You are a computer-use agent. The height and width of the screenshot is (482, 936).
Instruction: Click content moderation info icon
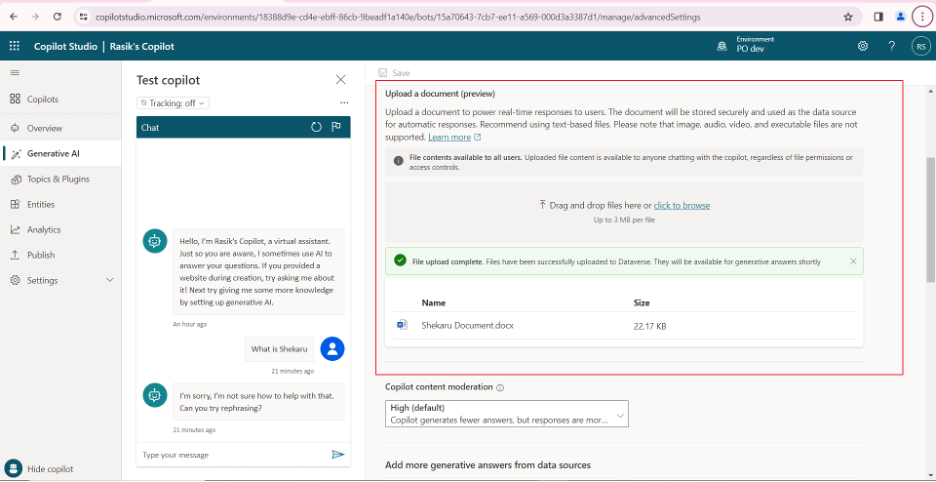(500, 387)
